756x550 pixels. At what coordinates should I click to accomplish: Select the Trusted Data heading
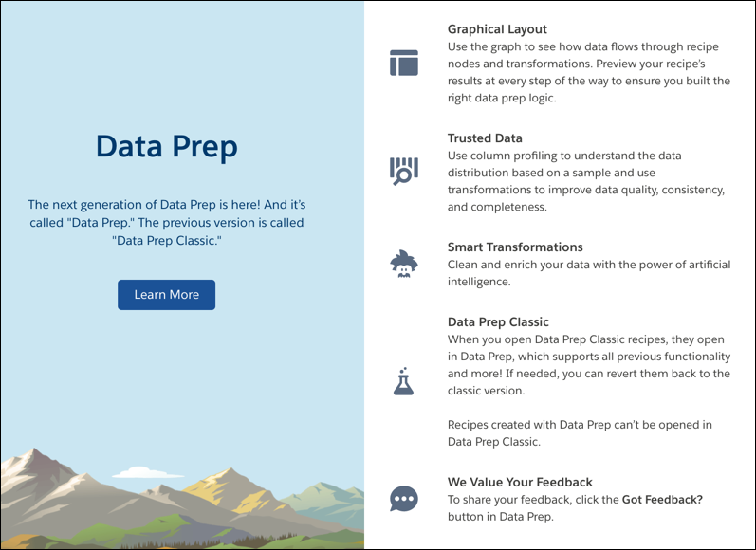click(x=485, y=138)
